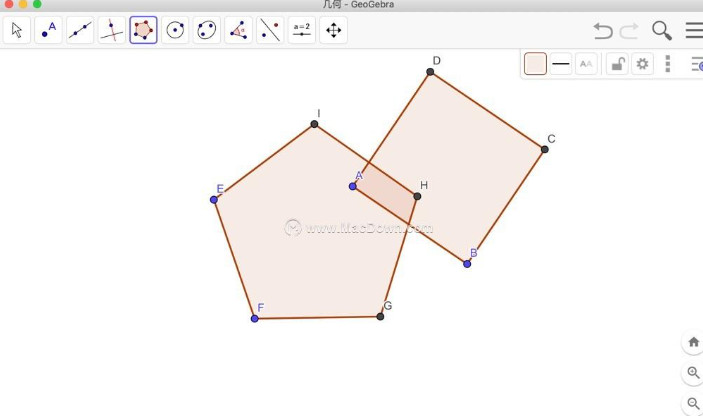
Task: Redo the undone action
Action: [629, 30]
